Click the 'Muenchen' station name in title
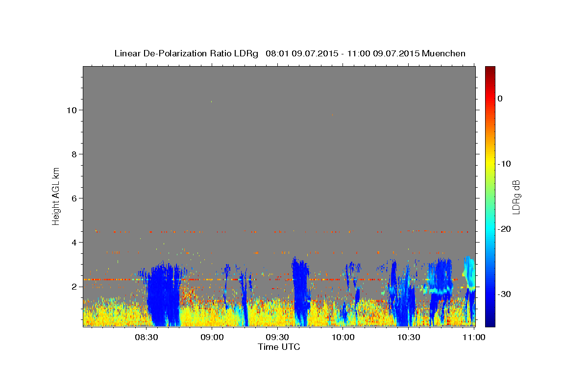Image resolution: width=588 pixels, height=392 pixels. (444, 53)
